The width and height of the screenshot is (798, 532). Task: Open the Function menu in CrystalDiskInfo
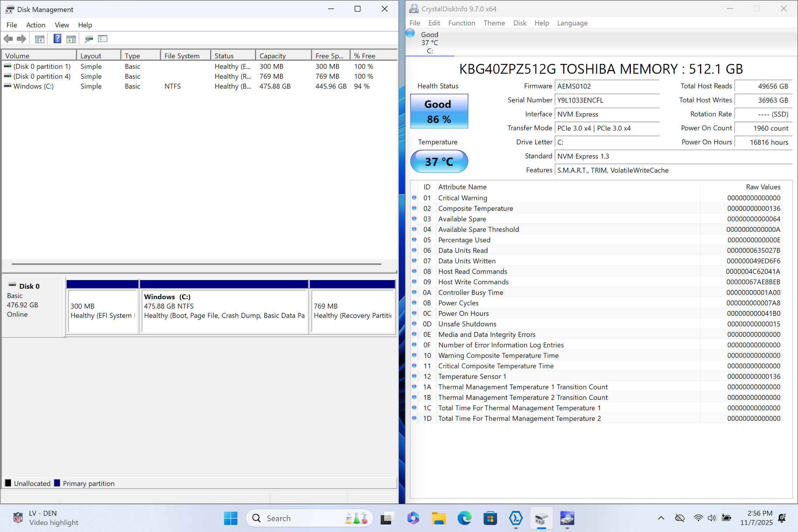[x=461, y=23]
